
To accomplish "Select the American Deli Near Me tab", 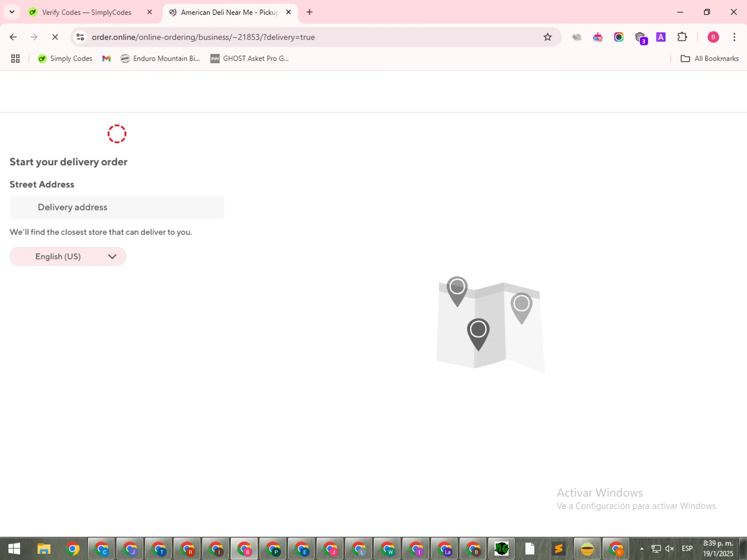I will (x=229, y=12).
